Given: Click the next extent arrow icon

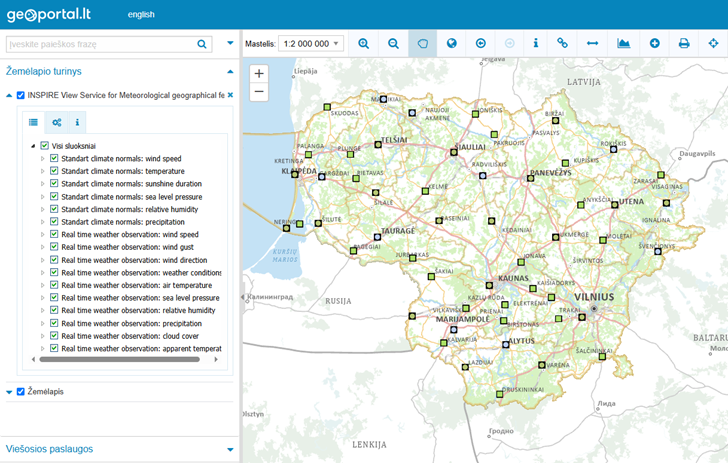Looking at the screenshot, I should 509,44.
